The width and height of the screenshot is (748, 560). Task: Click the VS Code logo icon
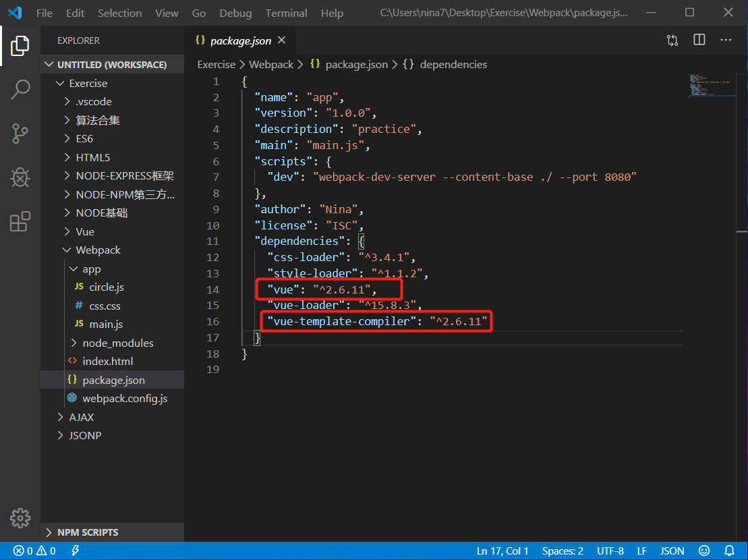15,13
